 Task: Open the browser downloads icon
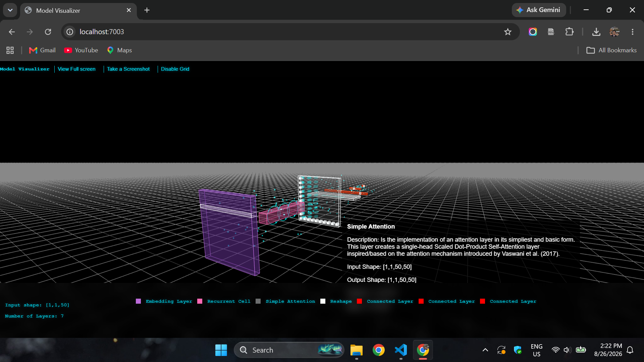[596, 32]
